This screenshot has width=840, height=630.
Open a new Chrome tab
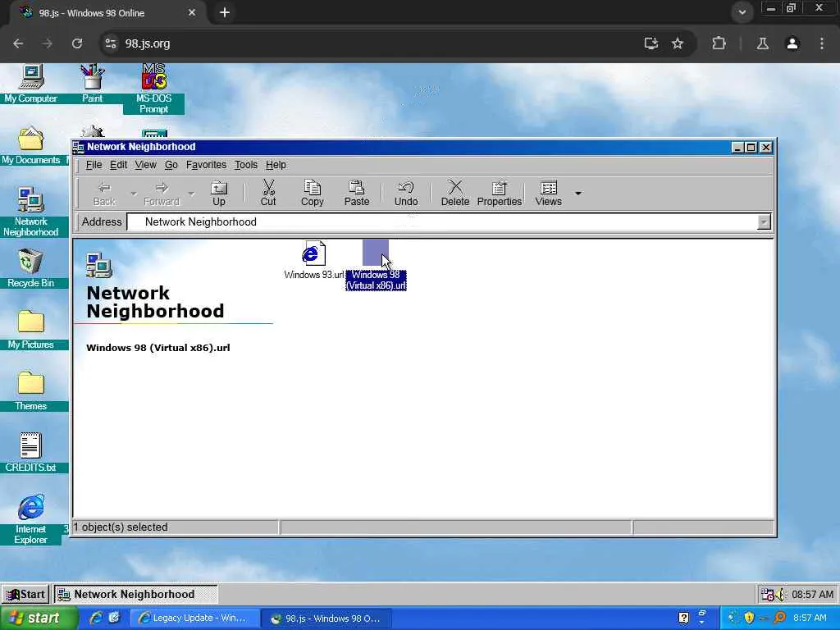[x=225, y=12]
